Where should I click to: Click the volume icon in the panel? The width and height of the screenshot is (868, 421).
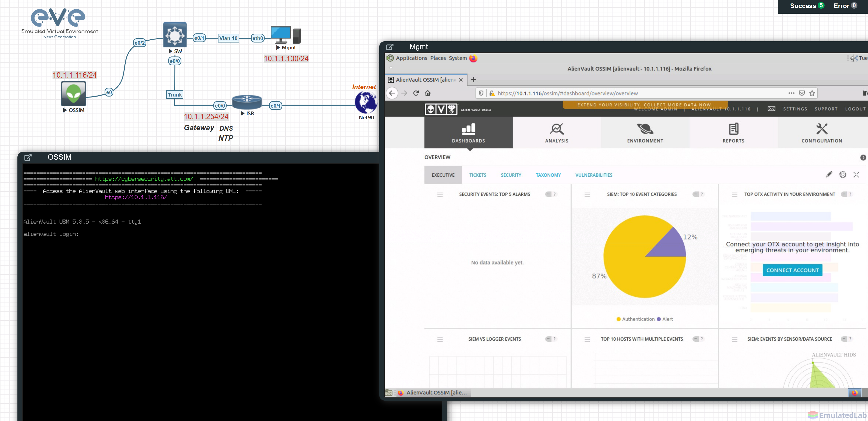click(x=854, y=58)
